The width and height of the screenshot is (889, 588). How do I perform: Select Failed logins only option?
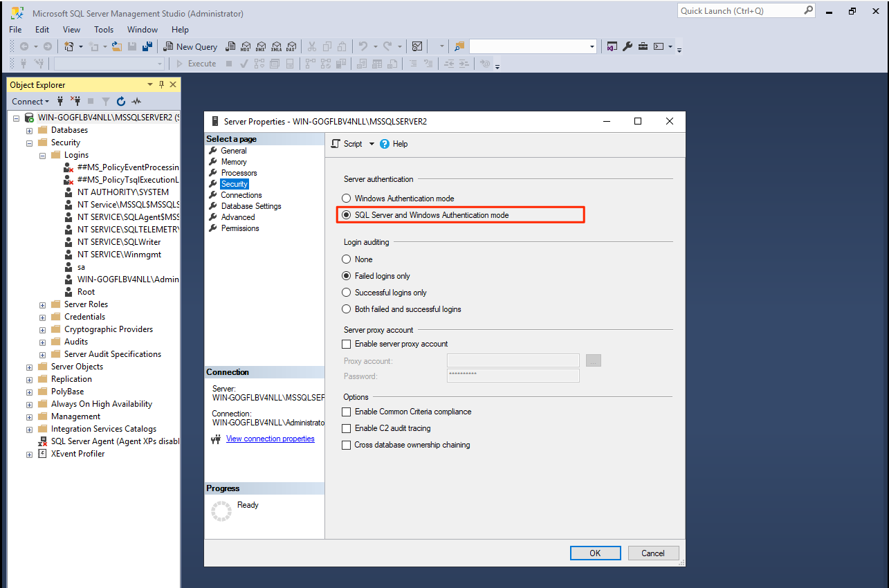pyautogui.click(x=347, y=276)
